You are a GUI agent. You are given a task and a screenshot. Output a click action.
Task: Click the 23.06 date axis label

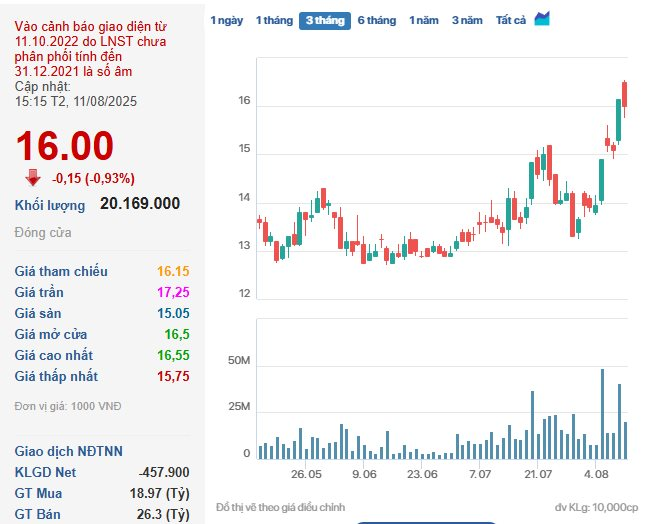(422, 474)
